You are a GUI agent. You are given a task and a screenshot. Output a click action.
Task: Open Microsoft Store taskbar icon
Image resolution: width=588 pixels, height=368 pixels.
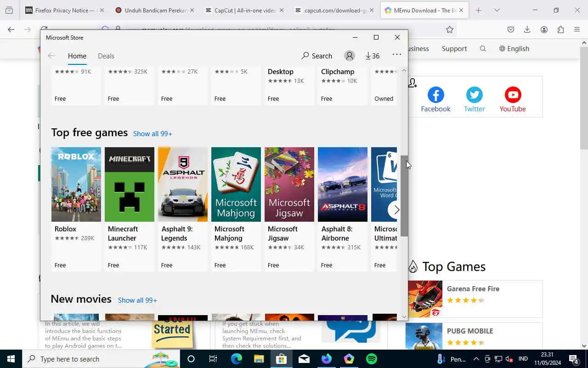point(281,359)
